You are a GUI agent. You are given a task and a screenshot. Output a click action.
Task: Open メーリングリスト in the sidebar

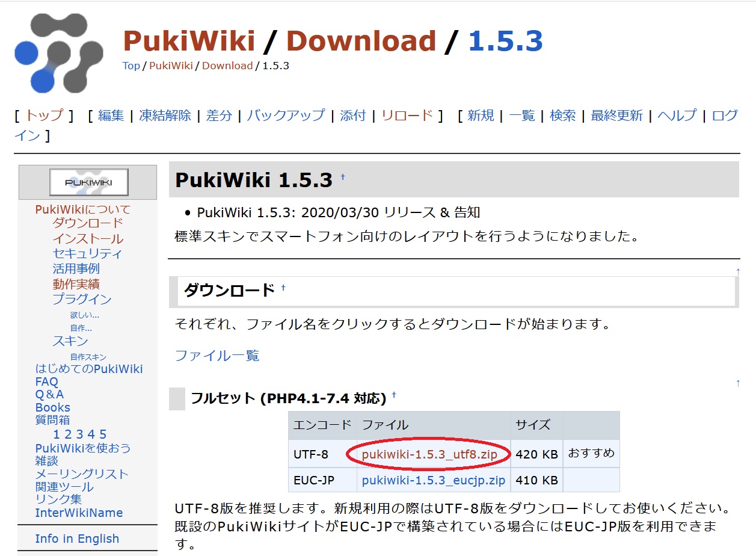[82, 474]
